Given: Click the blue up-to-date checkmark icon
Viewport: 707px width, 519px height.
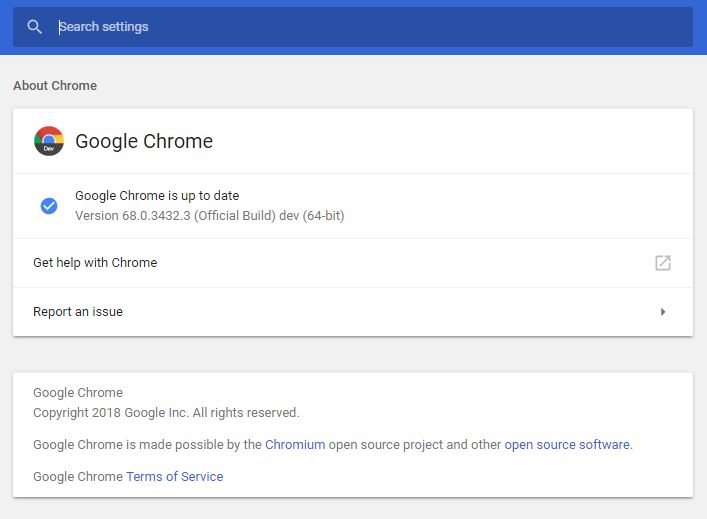Looking at the screenshot, I should click(x=49, y=206).
